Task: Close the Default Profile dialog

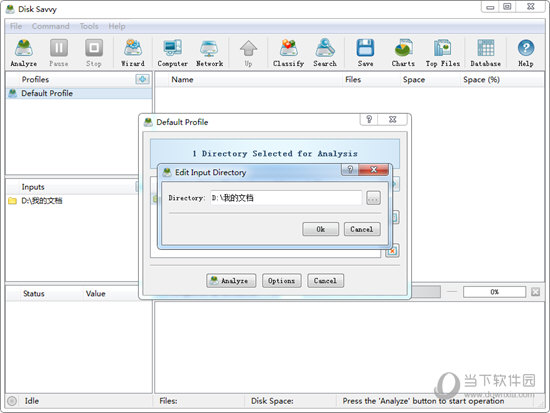Action: (x=393, y=119)
